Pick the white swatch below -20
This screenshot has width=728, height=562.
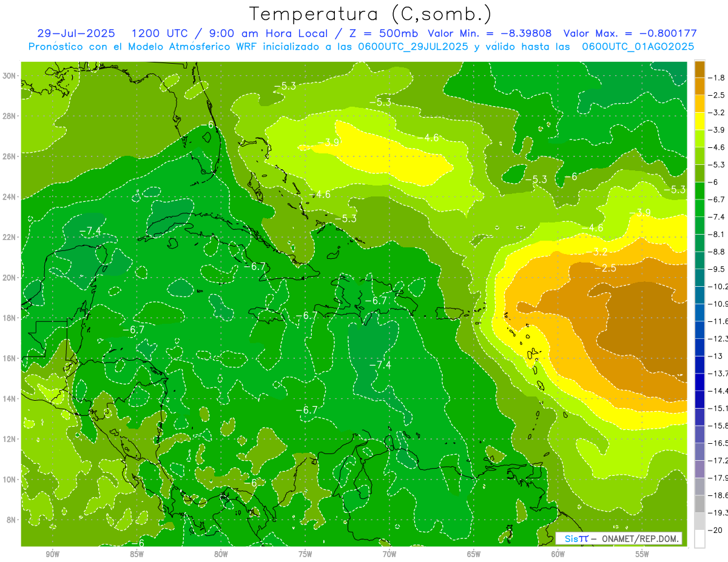tap(699, 539)
